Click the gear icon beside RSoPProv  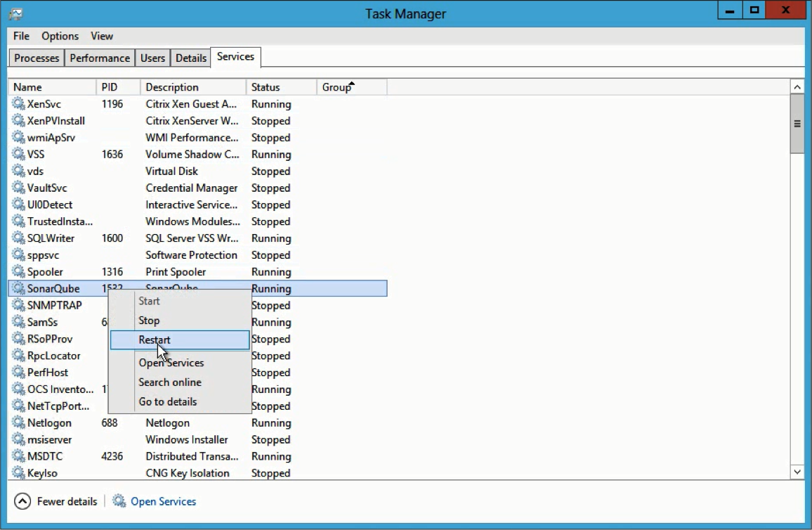pos(19,338)
